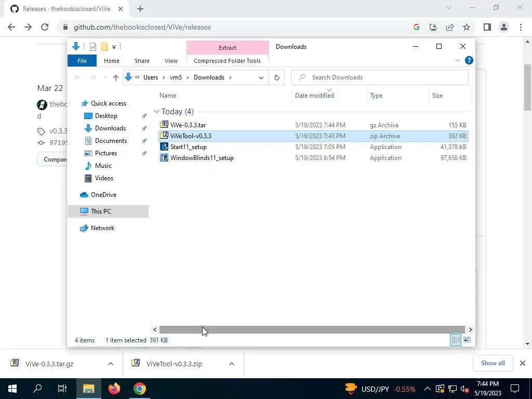Open Chrome profile avatar

(x=504, y=27)
